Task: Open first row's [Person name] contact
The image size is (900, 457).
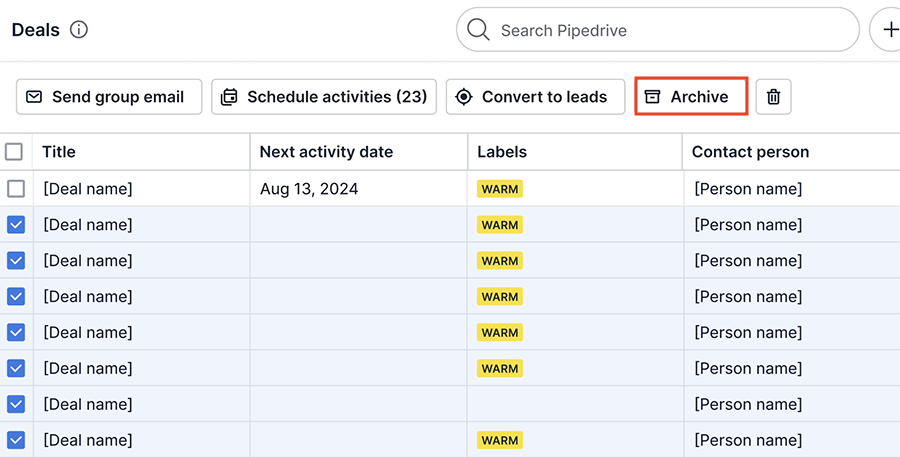Action: (x=748, y=189)
